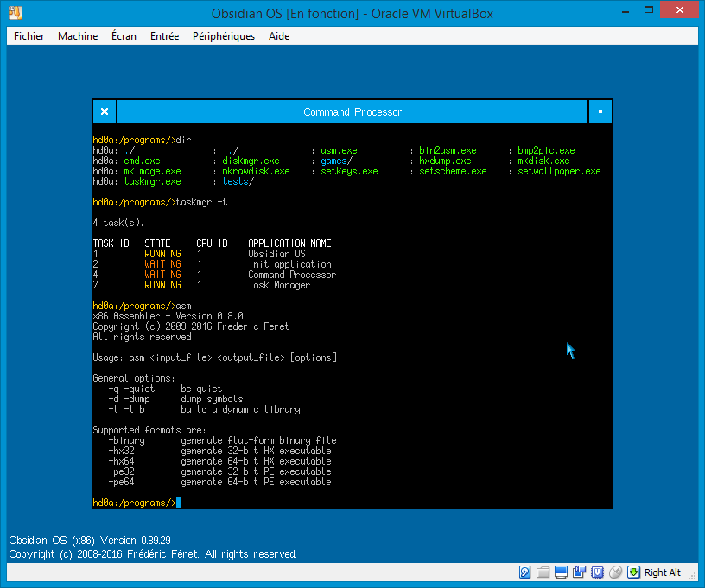Click the 'x86 Assembler - Version 0.8.0' line
The width and height of the screenshot is (705, 588).
[168, 316]
